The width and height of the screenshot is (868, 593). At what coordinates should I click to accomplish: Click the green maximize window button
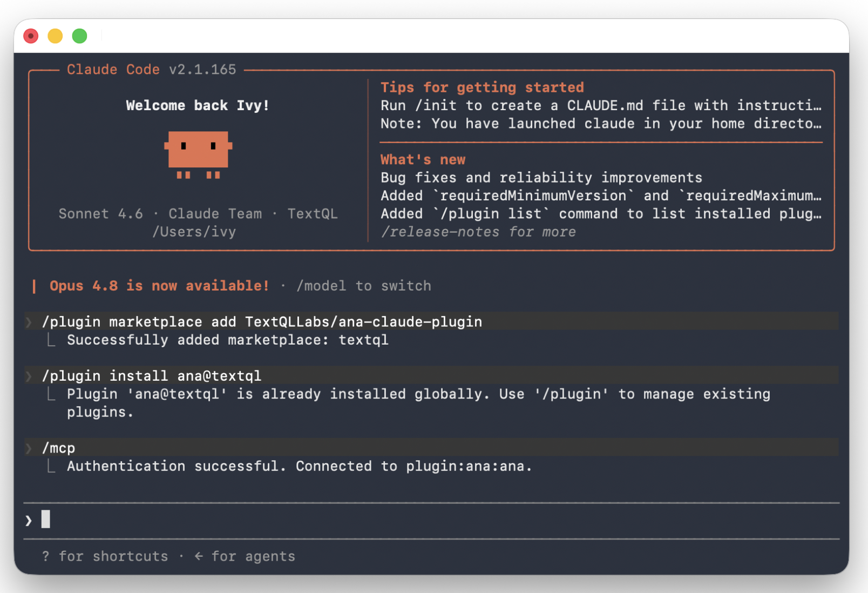80,36
